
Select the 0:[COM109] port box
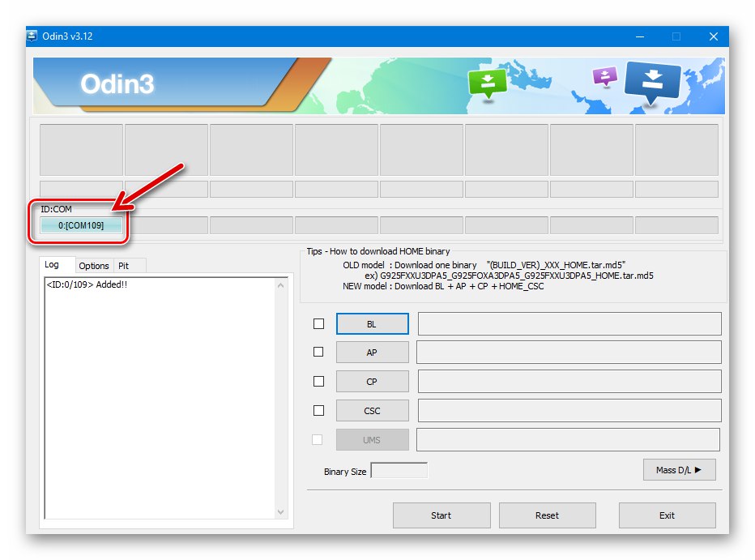pyautogui.click(x=81, y=225)
